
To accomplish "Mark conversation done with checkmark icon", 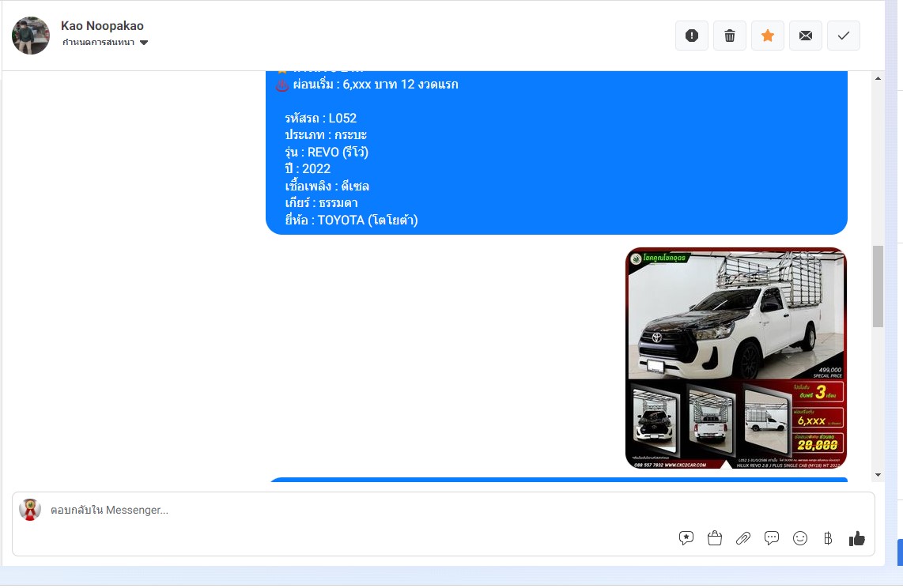I will 844,36.
